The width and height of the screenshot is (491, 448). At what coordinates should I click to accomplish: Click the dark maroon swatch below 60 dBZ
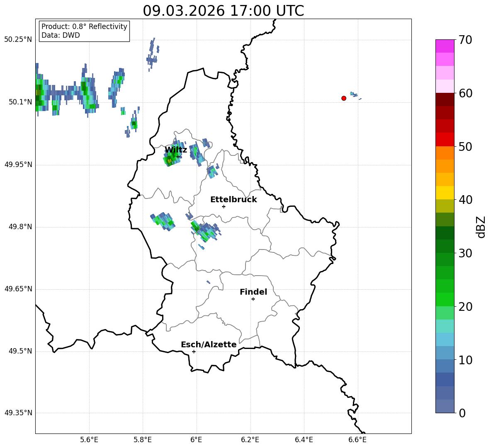[445, 99]
